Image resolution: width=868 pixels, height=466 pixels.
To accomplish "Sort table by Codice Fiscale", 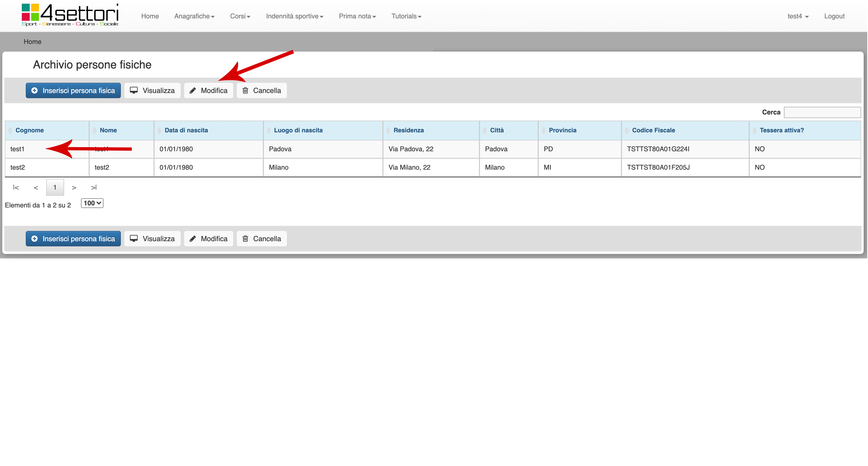I will (653, 130).
